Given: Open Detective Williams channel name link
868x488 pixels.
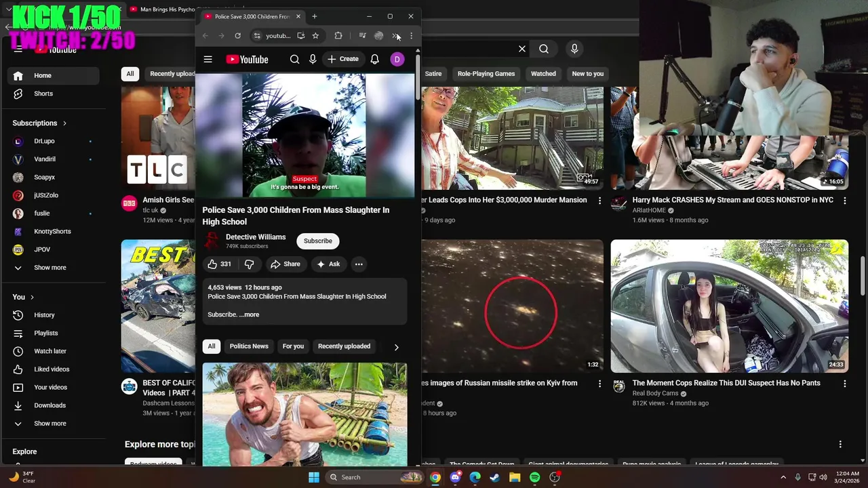Looking at the screenshot, I should [256, 237].
